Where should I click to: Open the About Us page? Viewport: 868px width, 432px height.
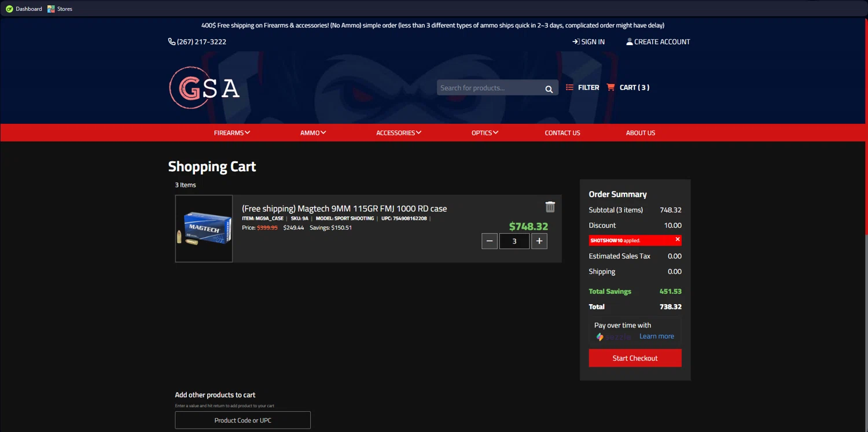[641, 133]
